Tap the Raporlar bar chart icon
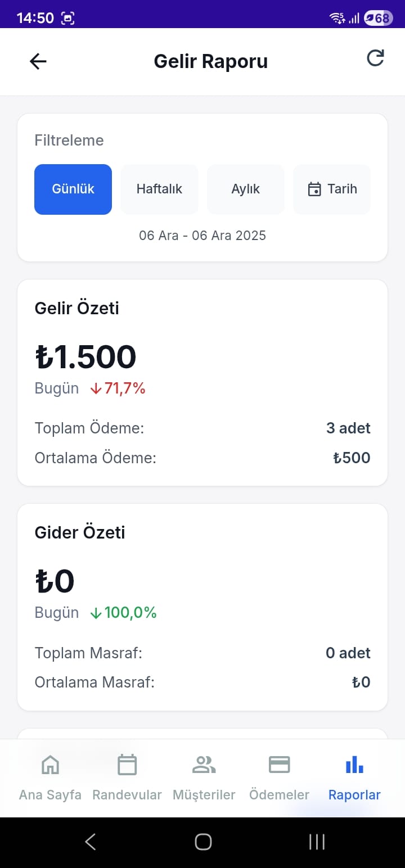Viewport: 405px width, 868px height. click(x=354, y=765)
